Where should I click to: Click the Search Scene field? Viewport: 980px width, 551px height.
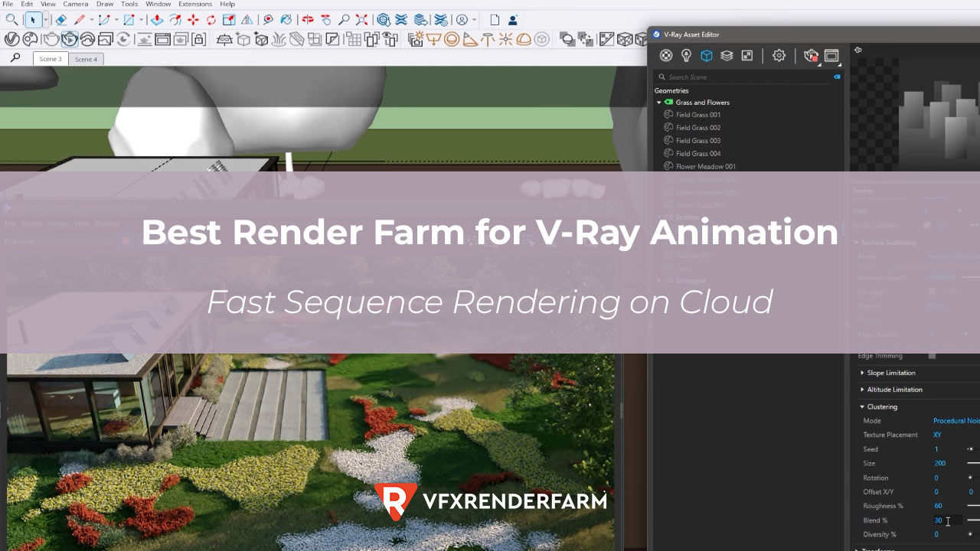click(747, 77)
